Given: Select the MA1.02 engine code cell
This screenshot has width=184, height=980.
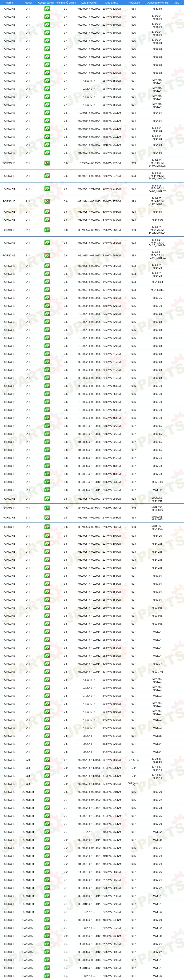Looking at the screenshot, I should point(157,490).
